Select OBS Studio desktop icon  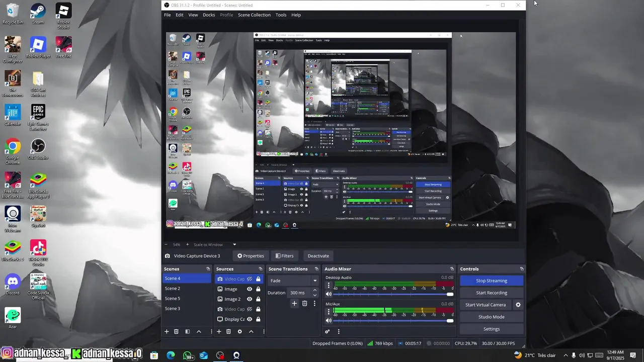38,149
